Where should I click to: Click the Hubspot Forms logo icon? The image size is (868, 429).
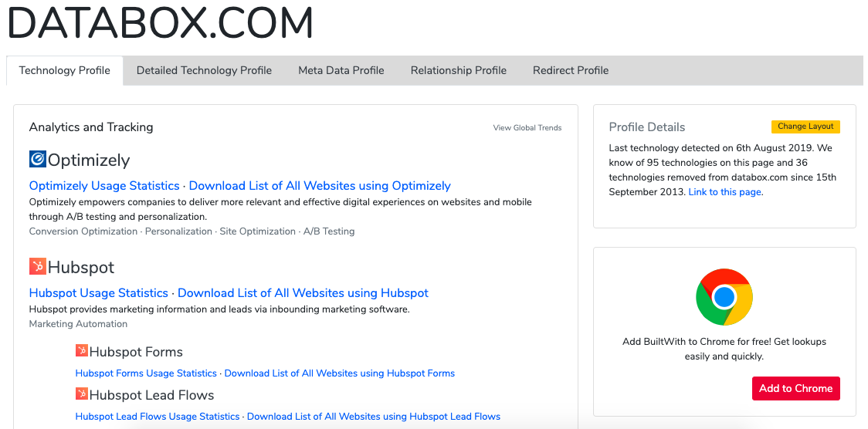(x=81, y=350)
